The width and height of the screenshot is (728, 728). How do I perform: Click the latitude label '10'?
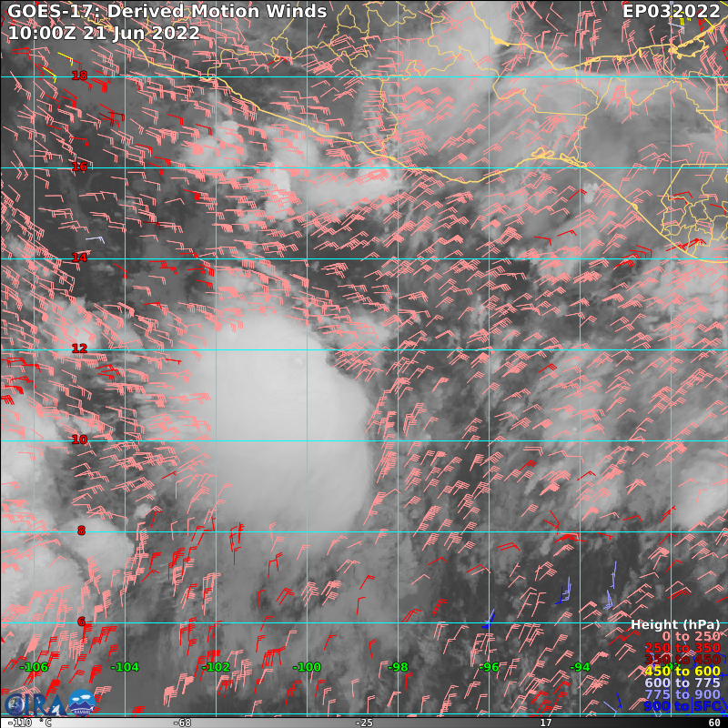tap(79, 440)
